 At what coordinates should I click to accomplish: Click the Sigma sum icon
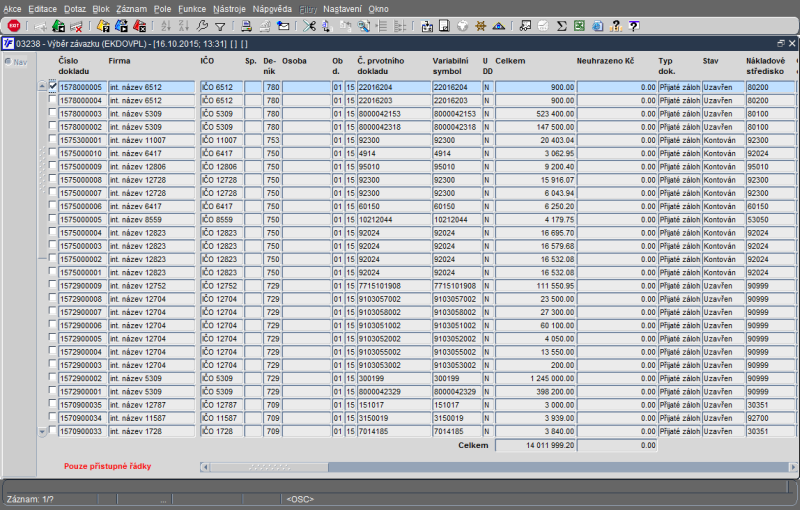(x=561, y=26)
